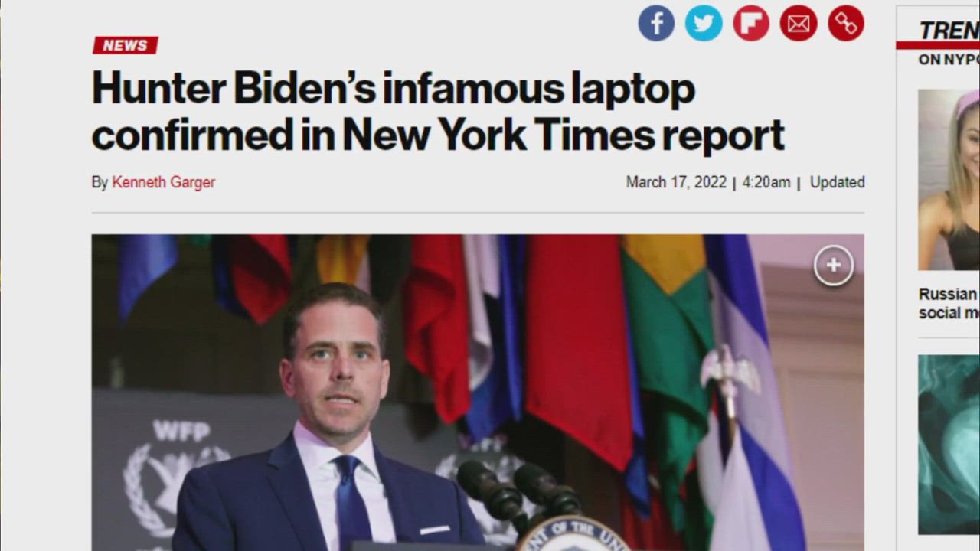Open the teal x-ray trending thumbnail
The height and width of the screenshot is (551, 980).
pos(949,444)
